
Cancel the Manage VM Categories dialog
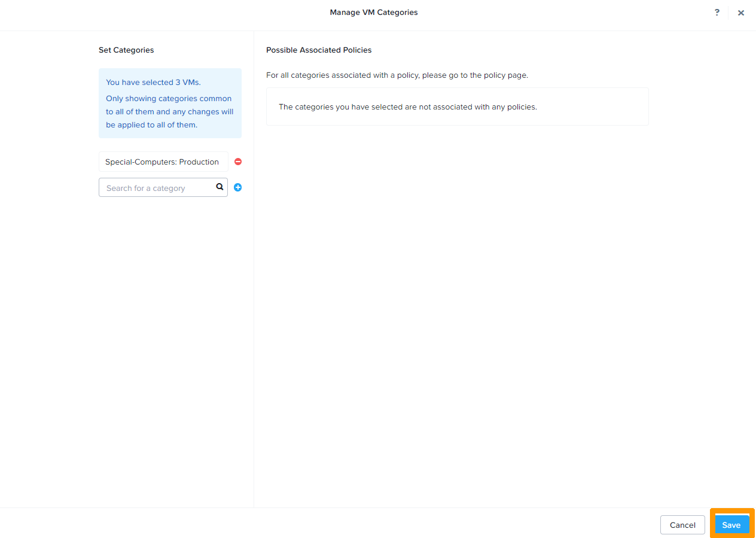coord(682,524)
